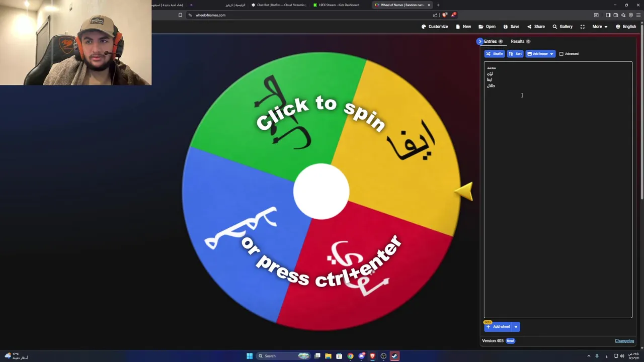
Task: Click the entry طلال in entries list
Action: [491, 86]
